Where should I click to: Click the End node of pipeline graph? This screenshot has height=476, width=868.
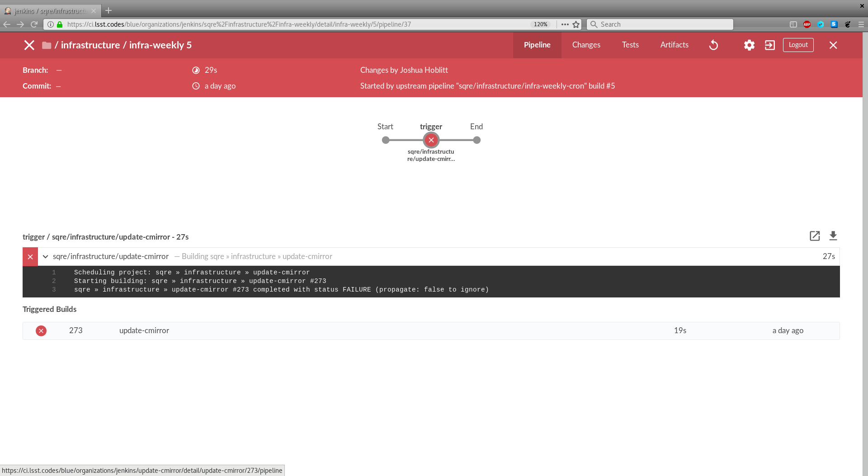point(476,140)
